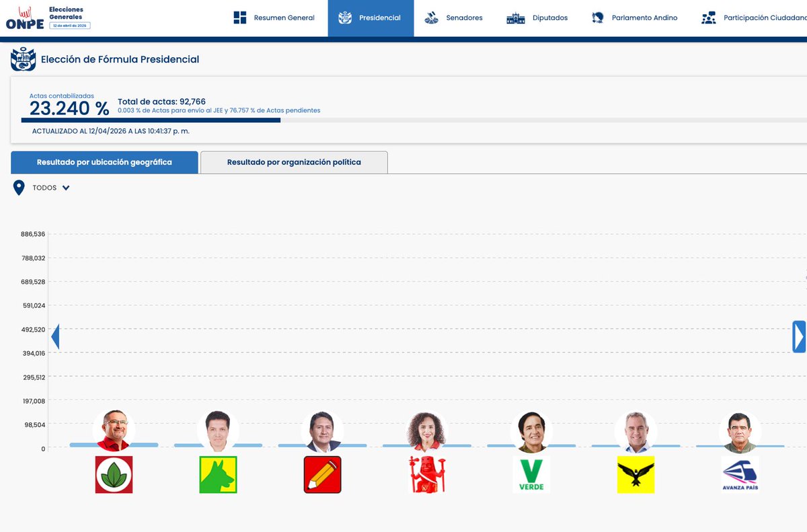Click the ACTUALIZADO AL 12/04/2026 timestamp
807x532 pixels.
pyautogui.click(x=111, y=131)
